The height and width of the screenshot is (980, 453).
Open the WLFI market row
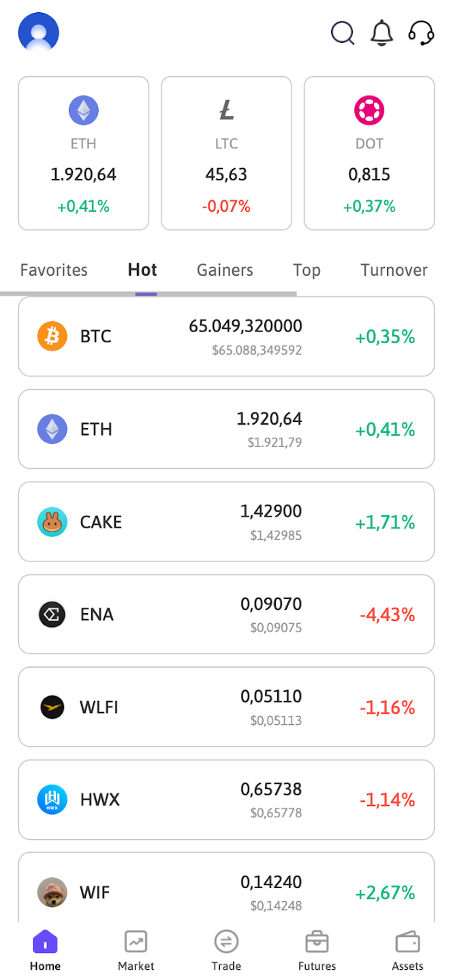[x=226, y=707]
